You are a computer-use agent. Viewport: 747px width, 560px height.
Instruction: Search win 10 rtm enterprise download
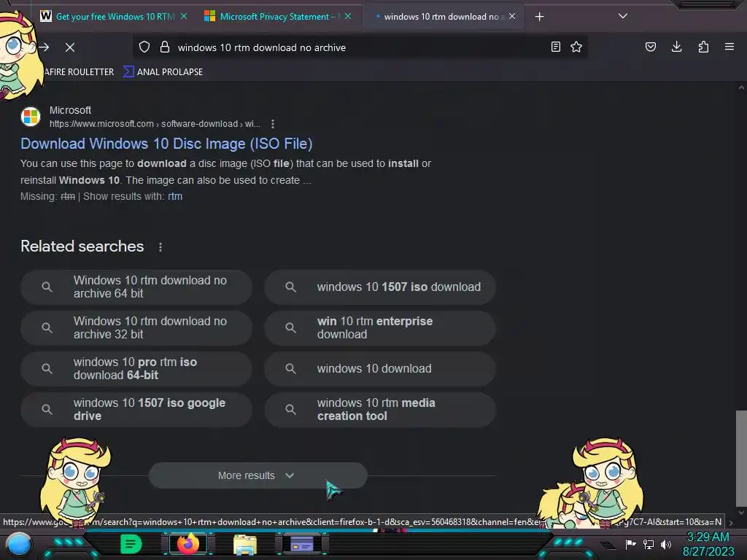[x=380, y=328]
